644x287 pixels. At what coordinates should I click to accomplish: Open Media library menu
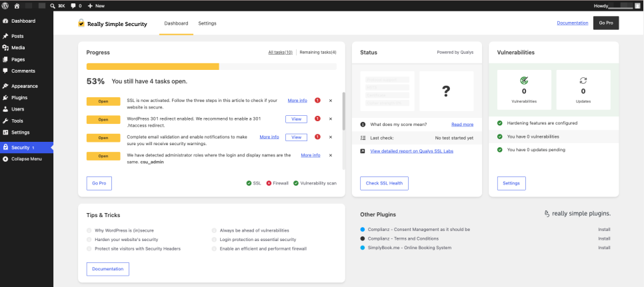click(18, 47)
